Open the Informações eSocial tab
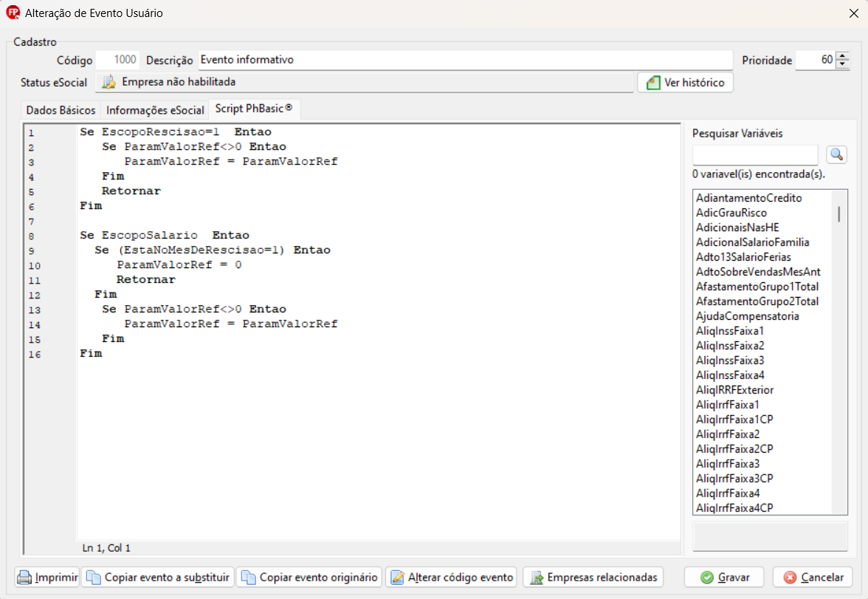This screenshot has height=599, width=868. 155,110
